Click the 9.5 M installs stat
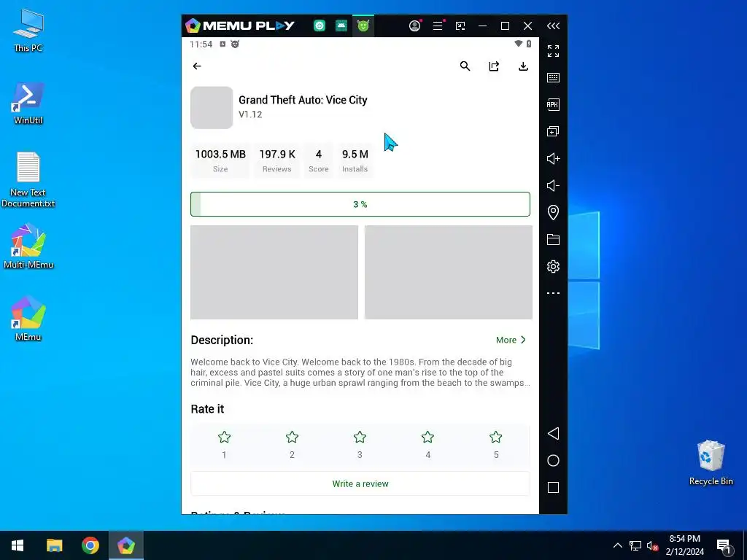Viewport: 747px width, 560px height. pos(355,160)
